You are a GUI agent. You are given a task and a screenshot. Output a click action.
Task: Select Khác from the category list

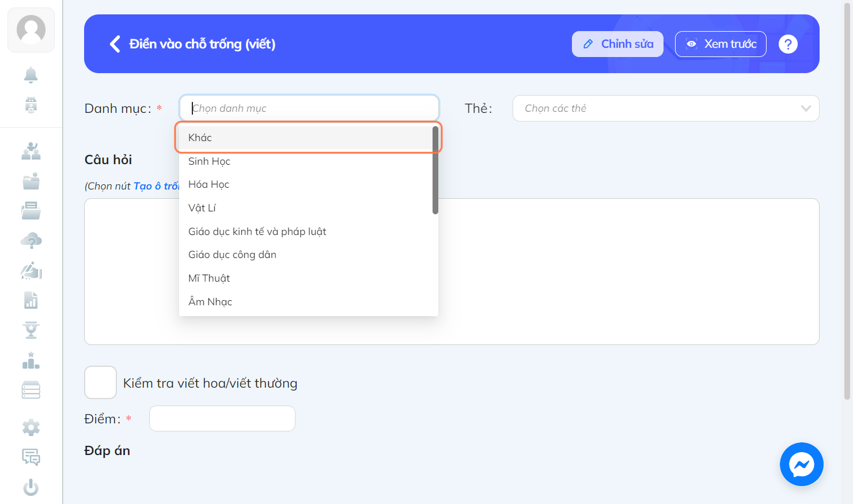(306, 138)
